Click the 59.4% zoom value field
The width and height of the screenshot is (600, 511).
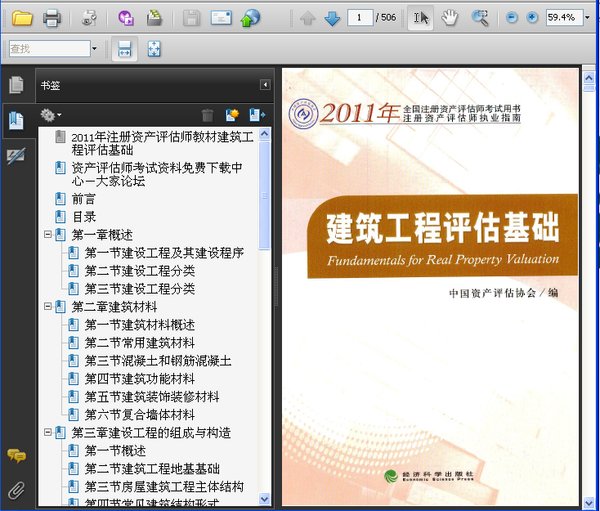pyautogui.click(x=564, y=18)
